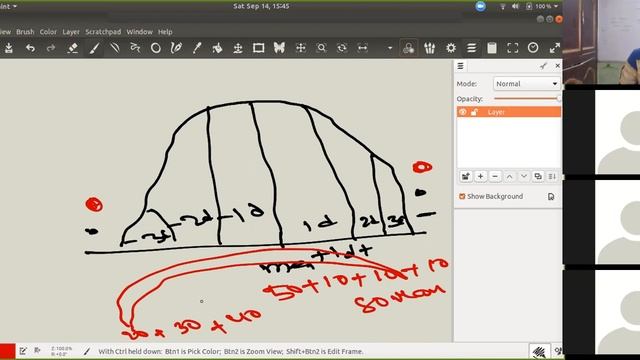Duplicate the current layer
Image resolution: width=640 pixels, height=360 pixels.
point(538,176)
